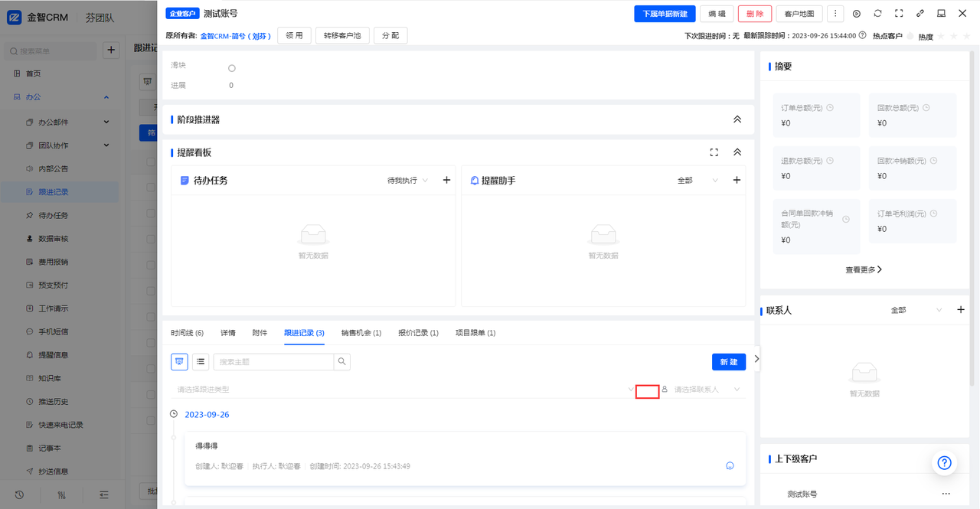Open three-dot menu on 测试账号 row

pyautogui.click(x=946, y=494)
